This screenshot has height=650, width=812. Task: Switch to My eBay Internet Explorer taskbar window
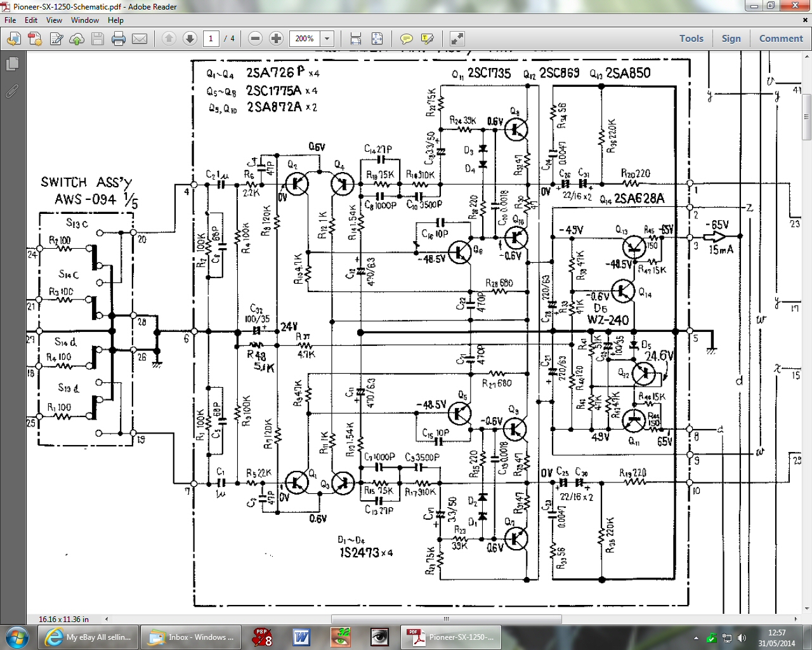click(88, 637)
